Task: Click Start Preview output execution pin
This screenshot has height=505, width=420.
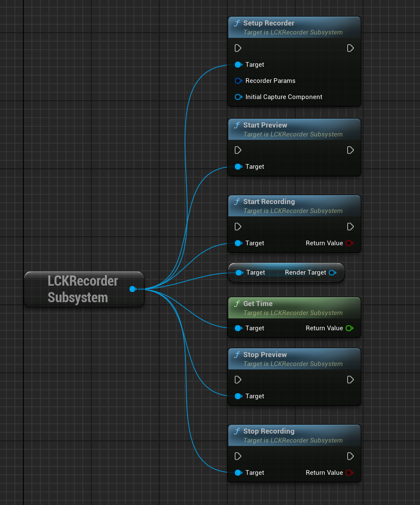Action: coord(350,150)
